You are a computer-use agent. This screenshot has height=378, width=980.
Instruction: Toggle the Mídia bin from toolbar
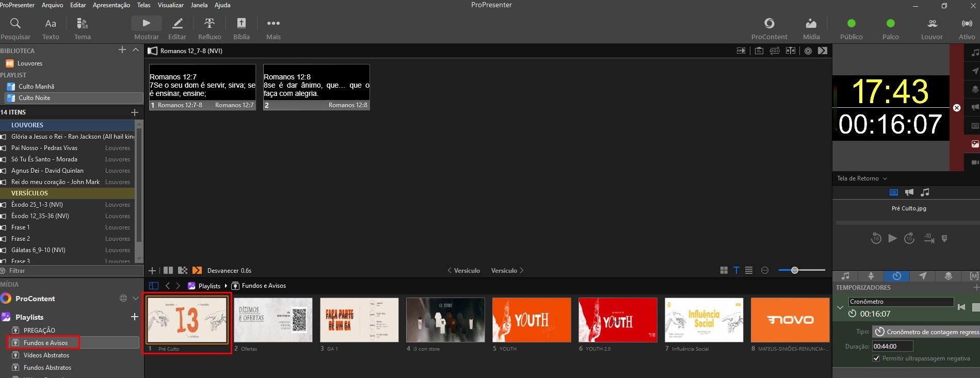tap(811, 29)
